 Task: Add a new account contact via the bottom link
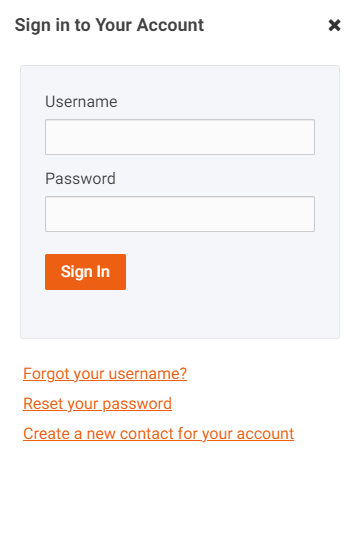158,434
